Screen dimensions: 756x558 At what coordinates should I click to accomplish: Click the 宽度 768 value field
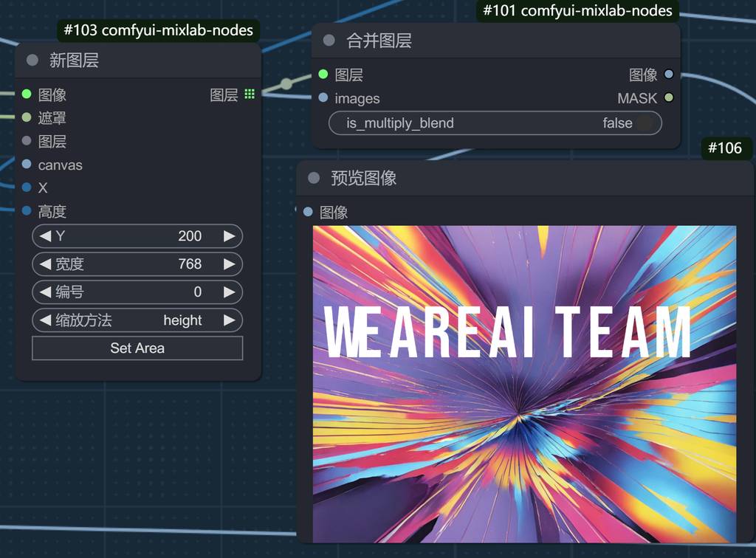[137, 264]
